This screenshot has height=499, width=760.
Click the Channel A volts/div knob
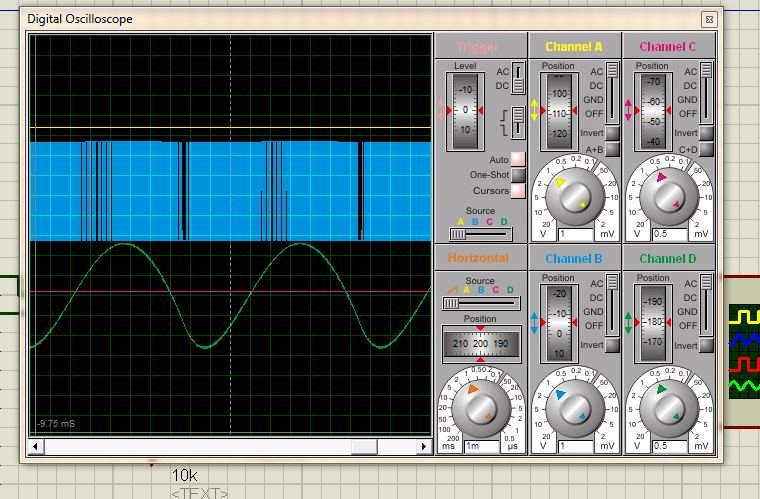(575, 196)
